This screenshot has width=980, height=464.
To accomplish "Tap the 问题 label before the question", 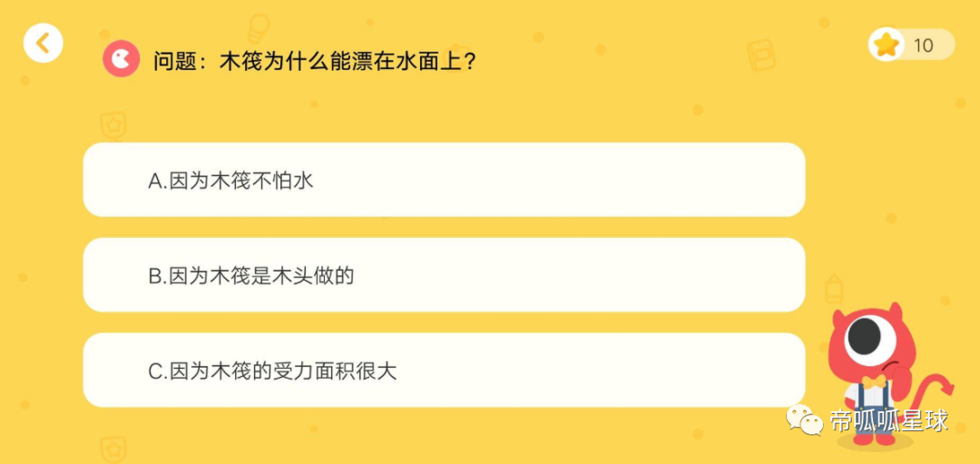I will [x=173, y=61].
